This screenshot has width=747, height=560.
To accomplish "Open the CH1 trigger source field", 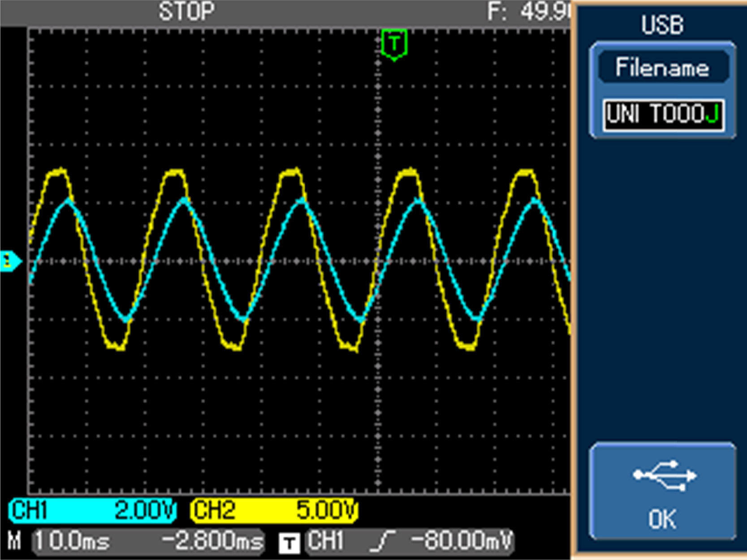I will (x=326, y=541).
